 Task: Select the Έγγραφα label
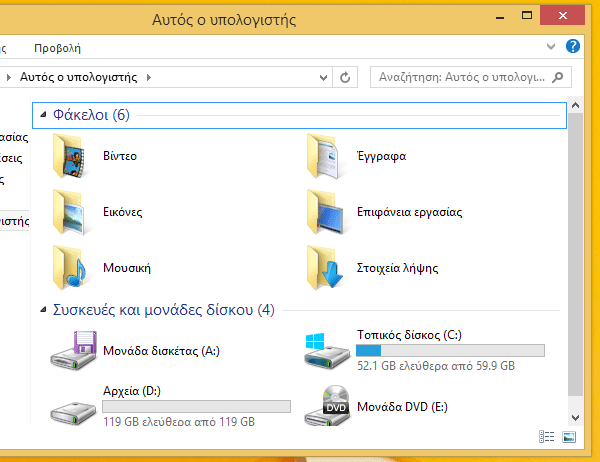pyautogui.click(x=381, y=156)
